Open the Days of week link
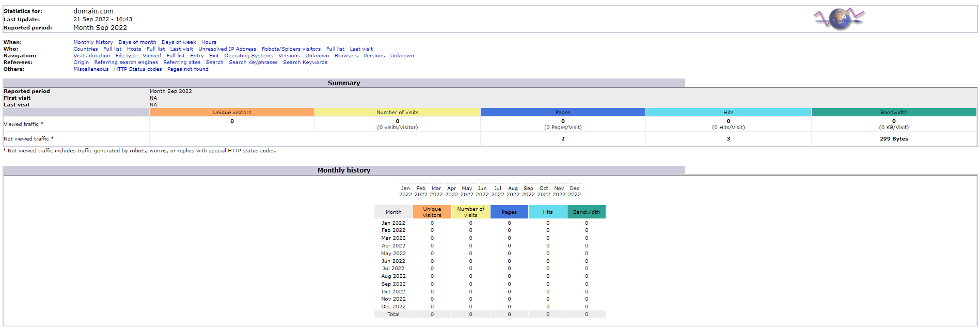The height and width of the screenshot is (329, 980). [x=179, y=42]
